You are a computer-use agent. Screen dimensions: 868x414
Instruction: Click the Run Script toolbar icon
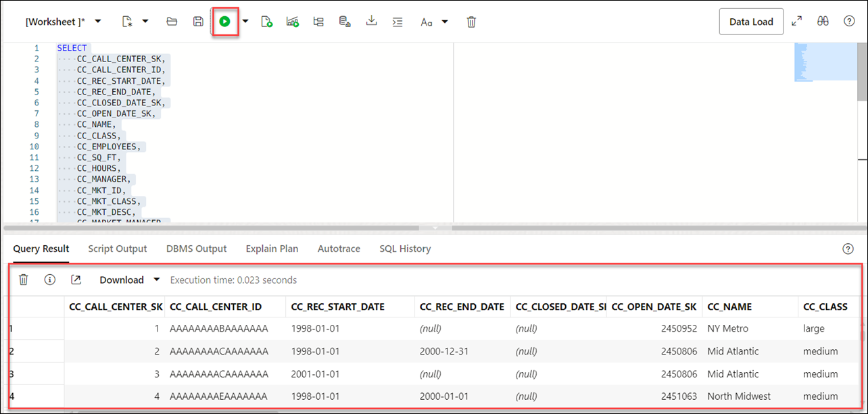pyautogui.click(x=267, y=22)
